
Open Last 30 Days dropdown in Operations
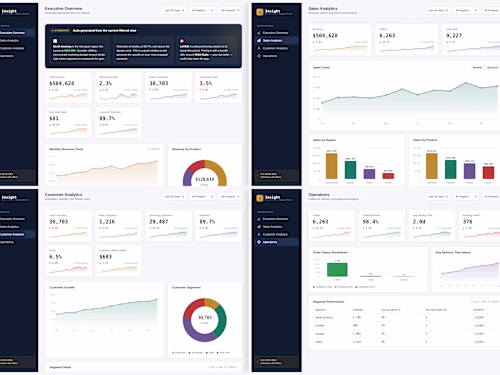(x=438, y=196)
